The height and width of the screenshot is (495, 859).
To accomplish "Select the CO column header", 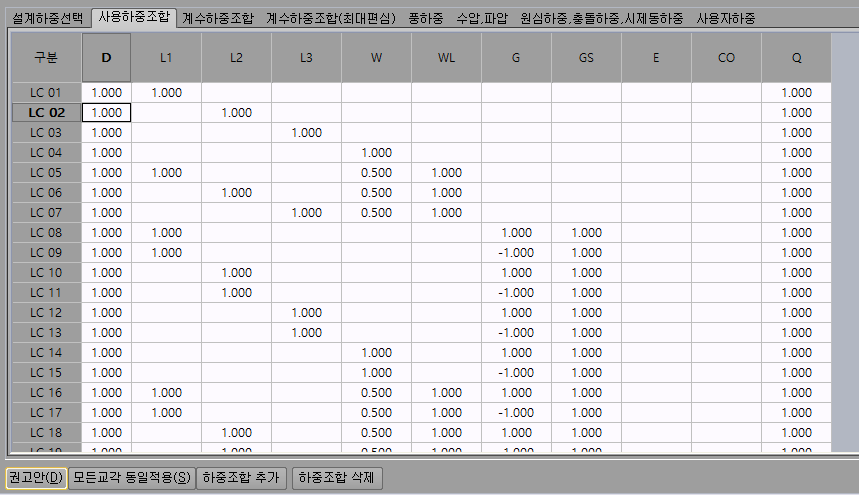I will (726, 57).
